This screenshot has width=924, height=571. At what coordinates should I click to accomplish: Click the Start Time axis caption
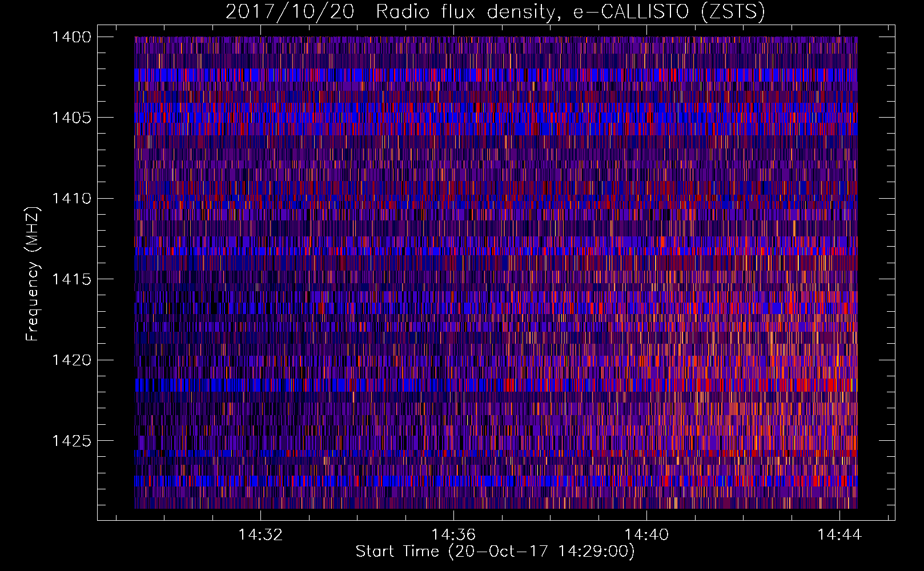point(495,552)
